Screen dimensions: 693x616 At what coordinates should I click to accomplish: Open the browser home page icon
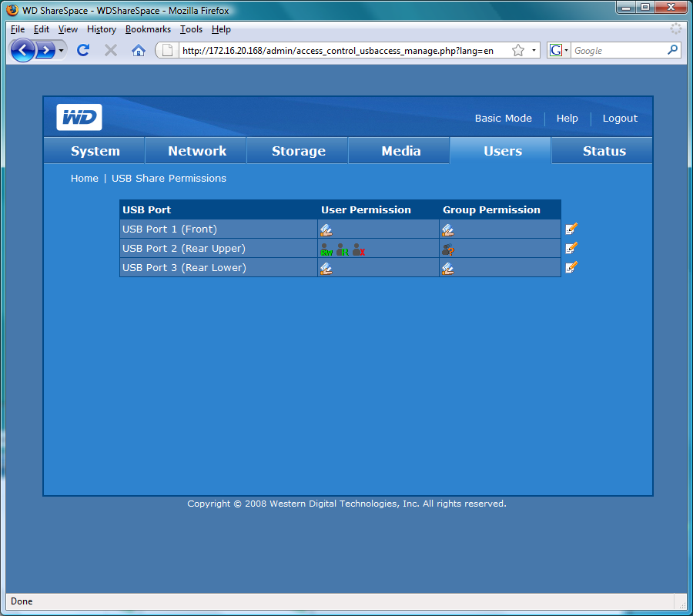(139, 50)
